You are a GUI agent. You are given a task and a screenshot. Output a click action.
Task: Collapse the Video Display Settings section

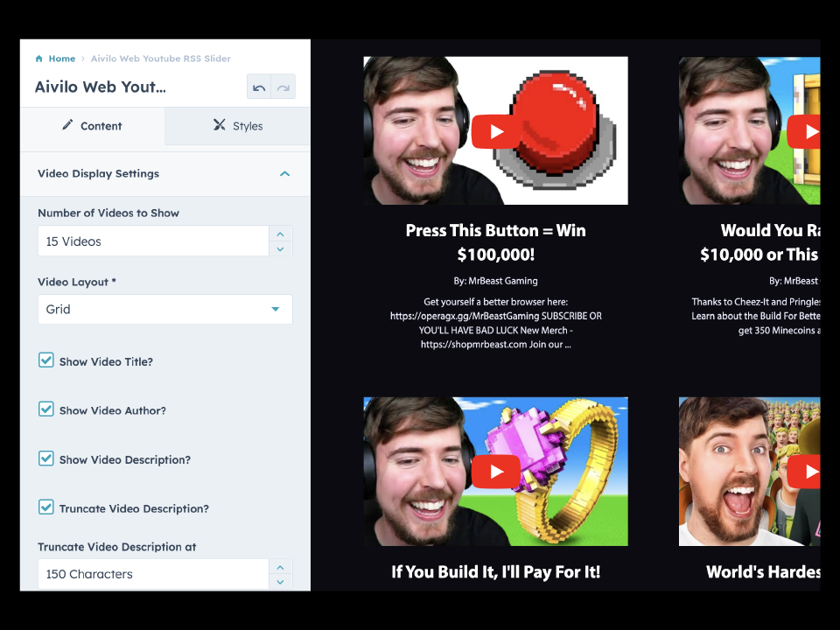coord(284,174)
